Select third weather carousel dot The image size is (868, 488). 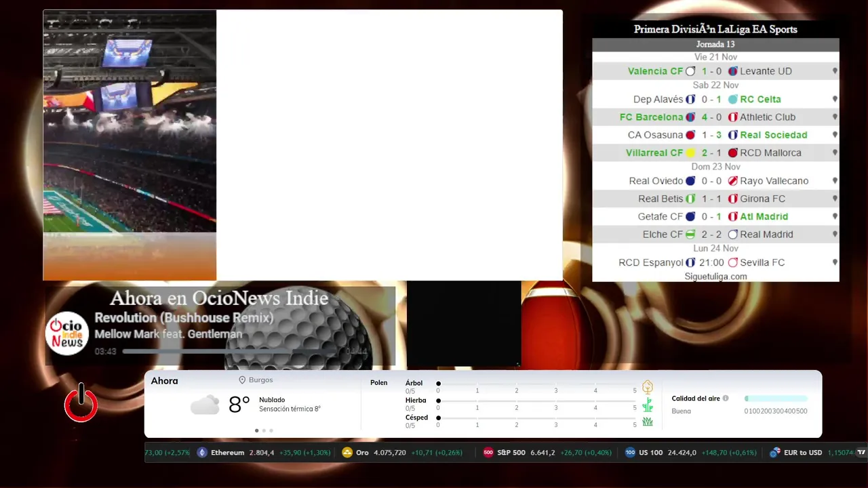click(x=271, y=430)
